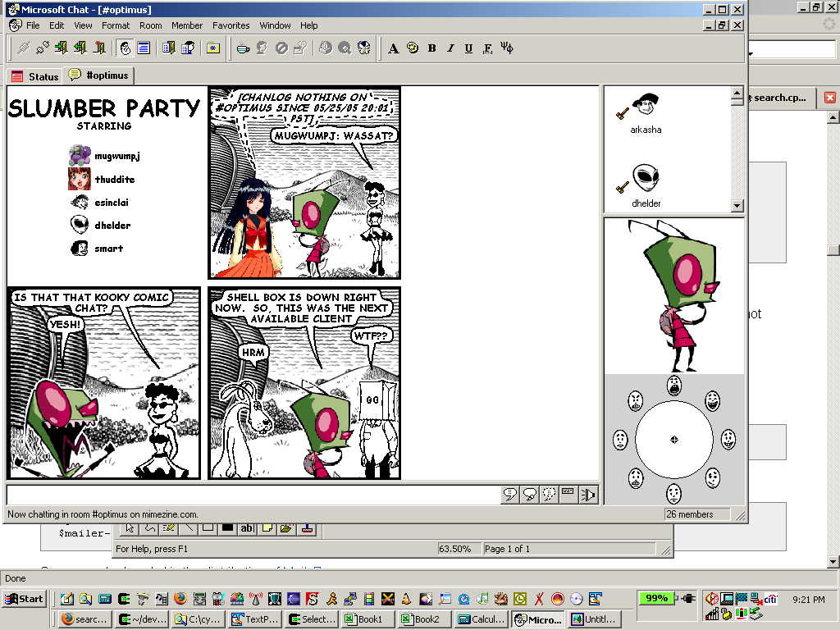Select member dhelder in the member list

coord(645,186)
